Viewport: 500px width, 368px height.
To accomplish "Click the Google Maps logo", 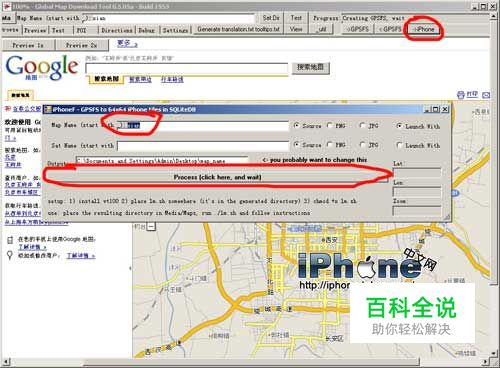I will pos(42,67).
